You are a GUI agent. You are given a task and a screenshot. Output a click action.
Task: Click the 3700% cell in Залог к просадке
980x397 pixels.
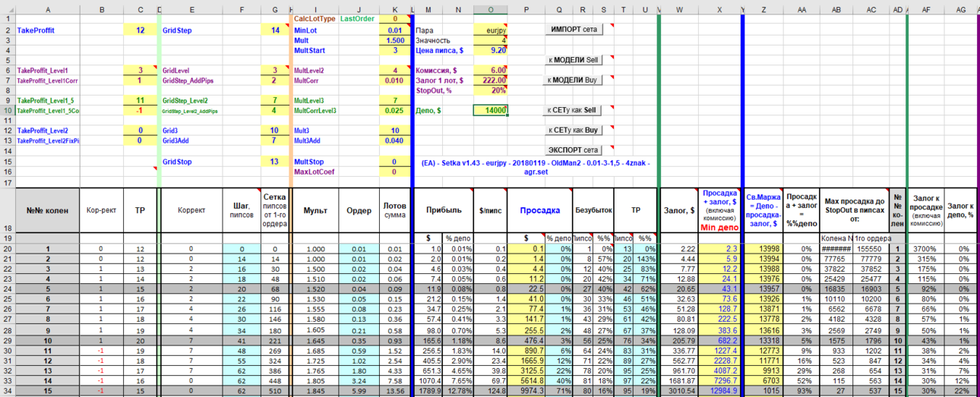[x=927, y=249]
